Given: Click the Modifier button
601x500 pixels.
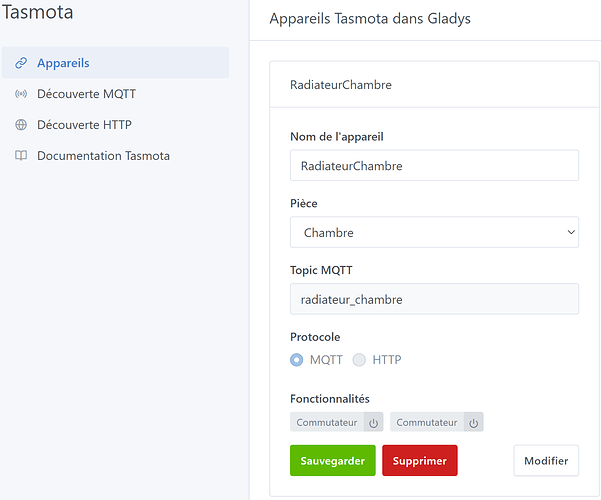Looking at the screenshot, I should (546, 461).
